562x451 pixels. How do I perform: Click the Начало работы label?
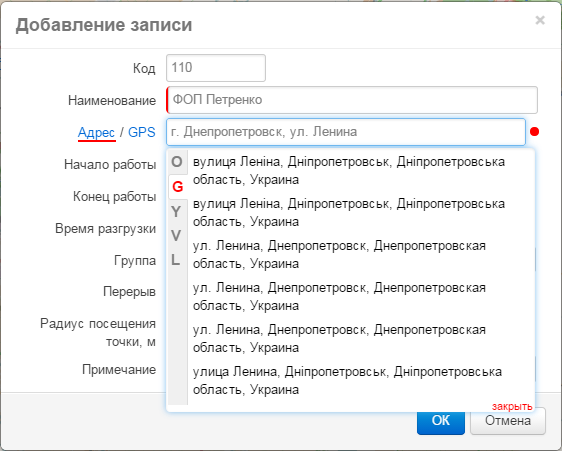point(110,165)
